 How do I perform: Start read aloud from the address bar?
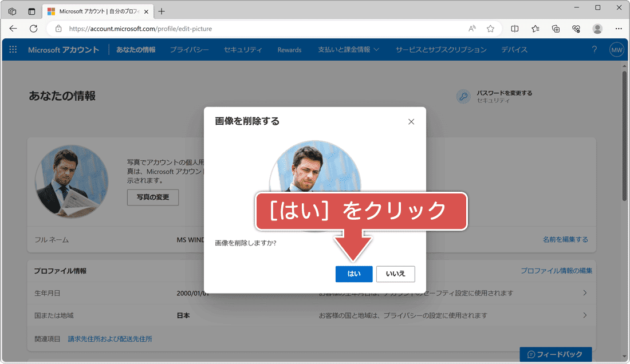471,27
